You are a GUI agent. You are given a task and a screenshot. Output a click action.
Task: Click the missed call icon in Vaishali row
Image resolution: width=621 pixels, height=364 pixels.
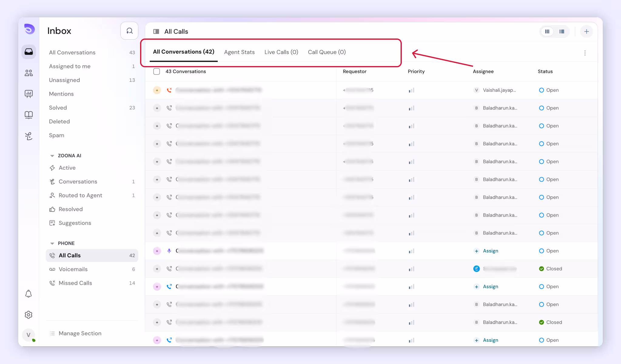click(x=169, y=90)
